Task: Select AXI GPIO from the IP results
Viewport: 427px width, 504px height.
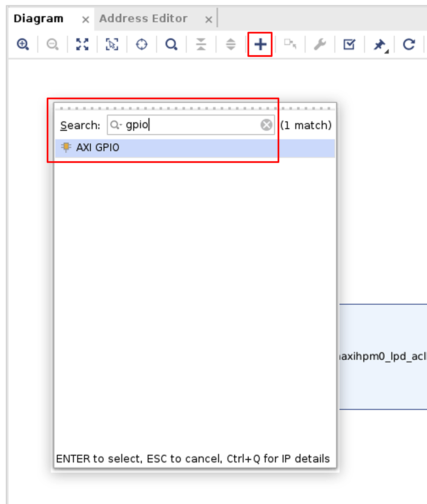Action: pyautogui.click(x=98, y=148)
